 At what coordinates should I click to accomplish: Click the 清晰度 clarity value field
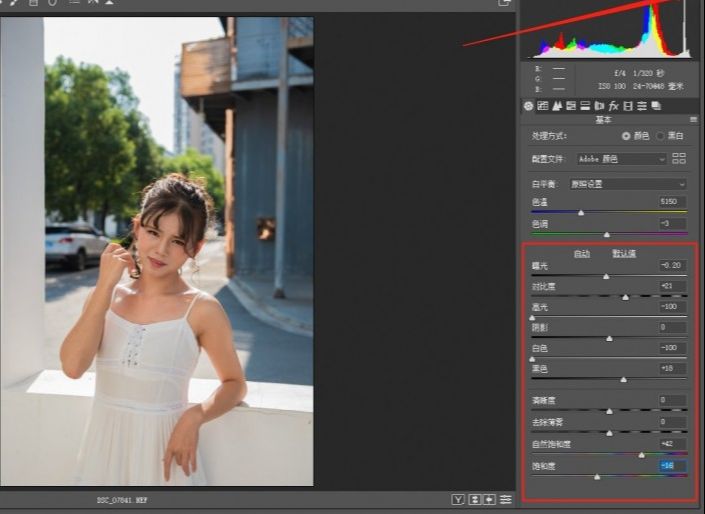click(x=672, y=400)
